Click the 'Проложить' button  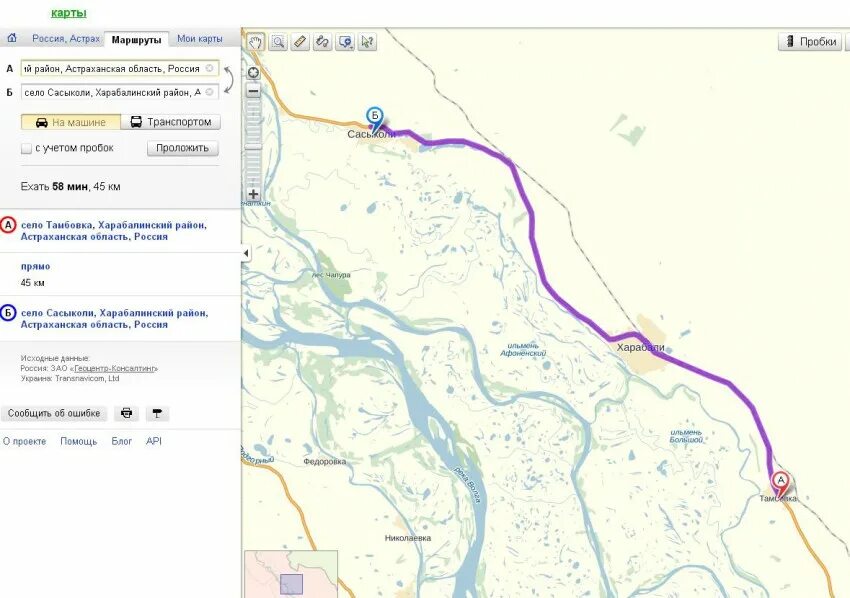[x=183, y=148]
